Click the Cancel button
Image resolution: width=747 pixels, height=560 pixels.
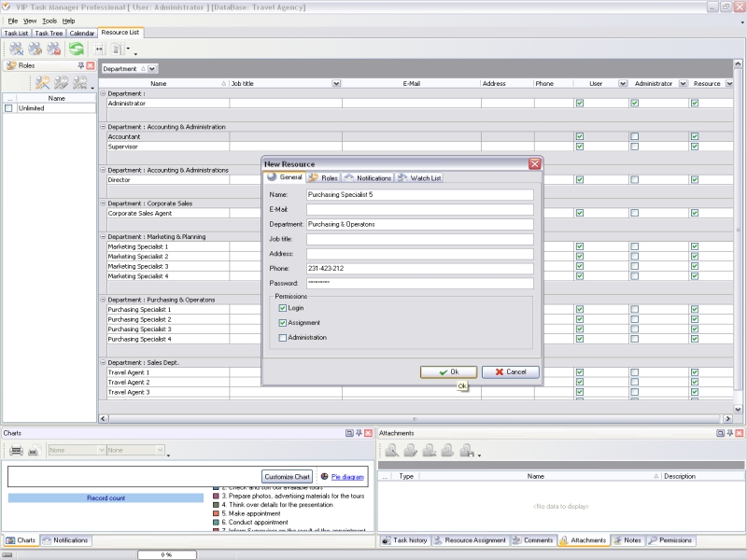510,371
